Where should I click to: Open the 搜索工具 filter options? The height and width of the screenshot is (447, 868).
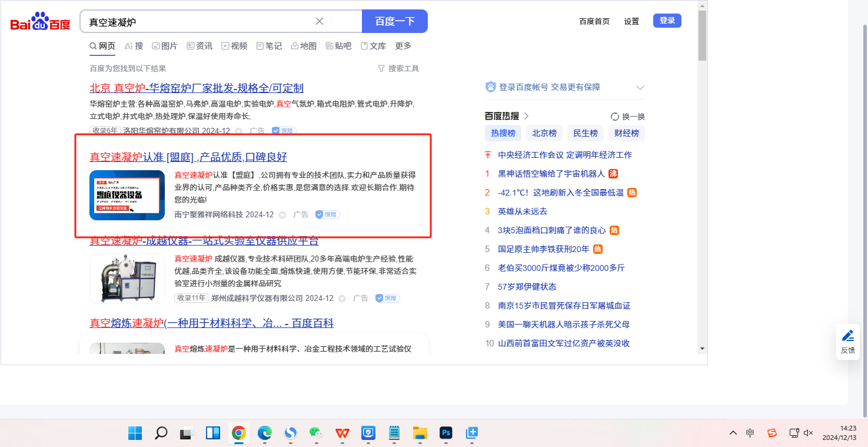pos(398,69)
